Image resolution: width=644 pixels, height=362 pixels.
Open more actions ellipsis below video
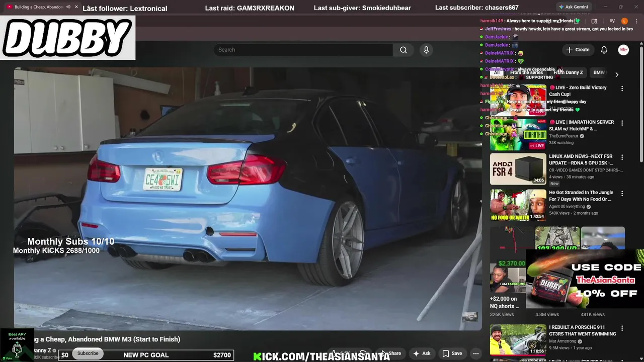point(476,353)
